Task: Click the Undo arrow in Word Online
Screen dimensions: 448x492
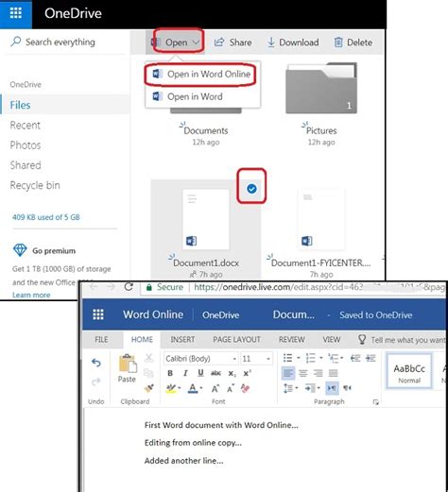Action: pyautogui.click(x=96, y=363)
